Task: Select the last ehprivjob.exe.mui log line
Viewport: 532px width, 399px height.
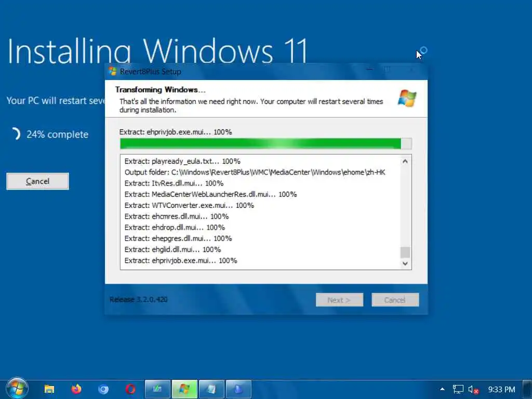Action: coord(180,261)
